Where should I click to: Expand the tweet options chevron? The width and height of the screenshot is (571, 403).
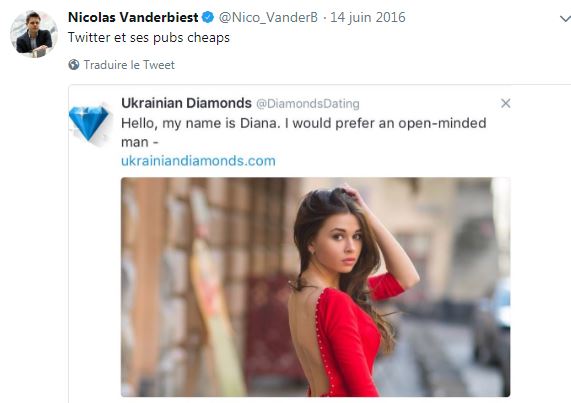tap(565, 19)
